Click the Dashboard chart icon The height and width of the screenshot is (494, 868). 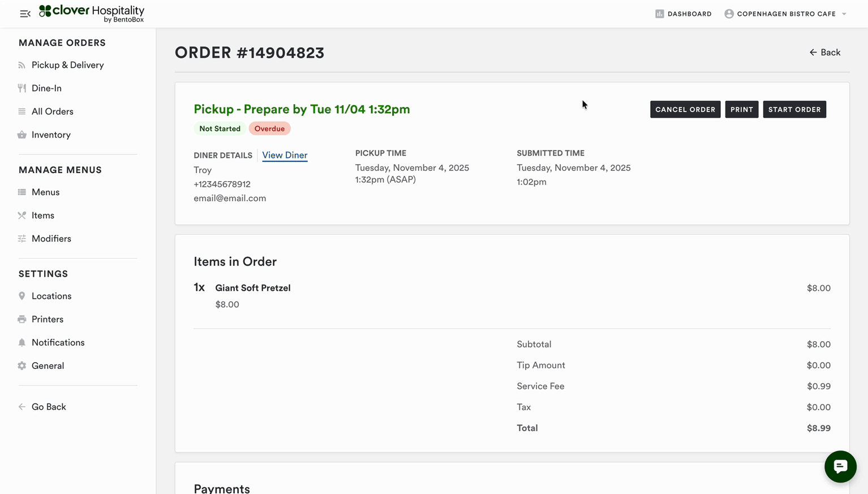(x=659, y=14)
